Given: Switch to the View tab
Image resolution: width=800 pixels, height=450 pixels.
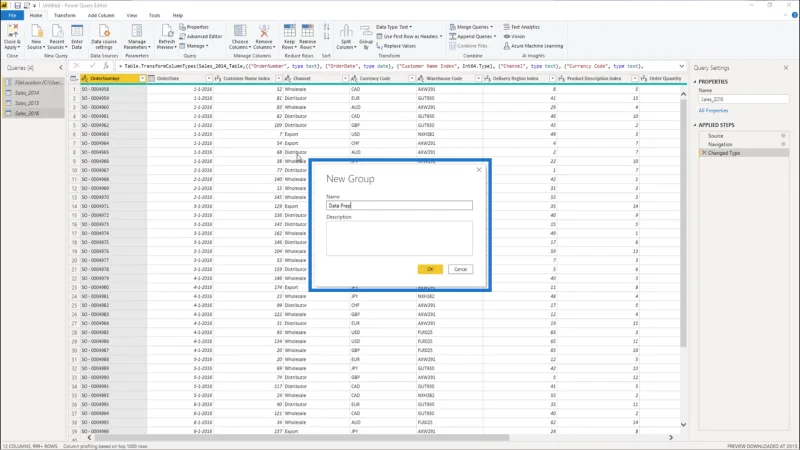Looking at the screenshot, I should point(132,15).
